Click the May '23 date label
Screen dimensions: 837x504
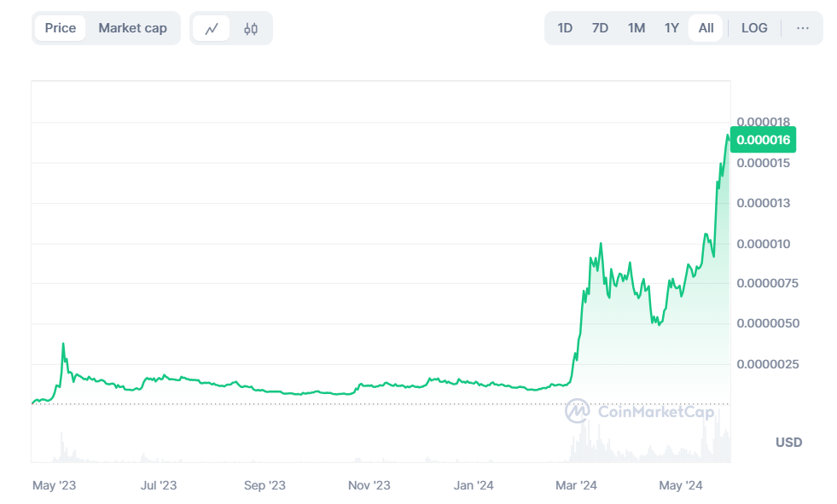(55, 485)
